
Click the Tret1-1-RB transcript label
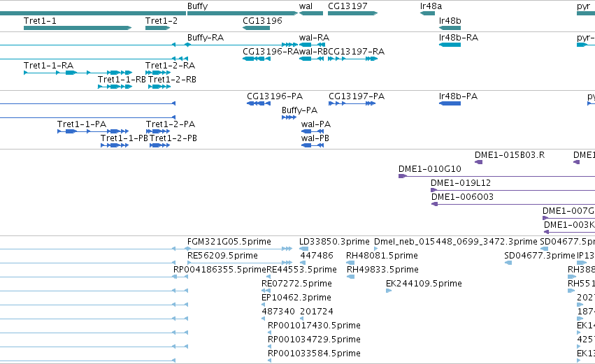[122, 80]
